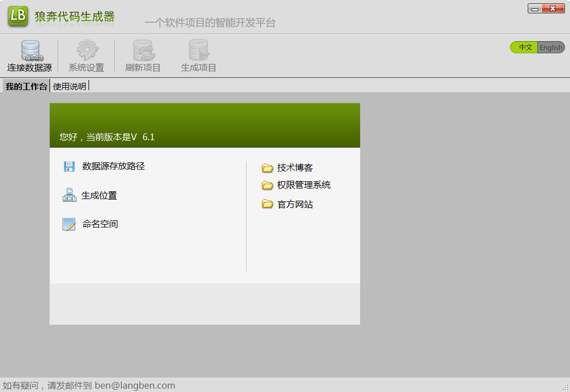This screenshot has height=392, width=570.
Task: Select the 我的工作台 tab
Action: tap(25, 86)
